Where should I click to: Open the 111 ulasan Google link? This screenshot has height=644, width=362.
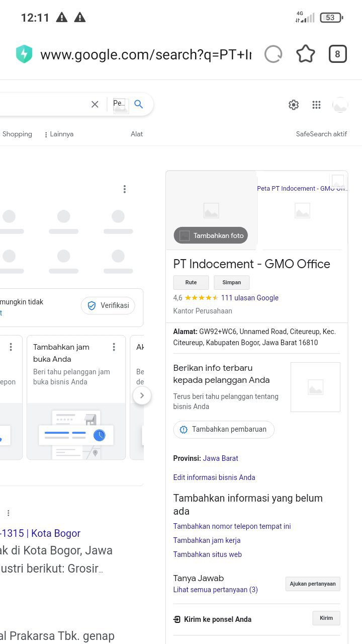click(x=249, y=298)
